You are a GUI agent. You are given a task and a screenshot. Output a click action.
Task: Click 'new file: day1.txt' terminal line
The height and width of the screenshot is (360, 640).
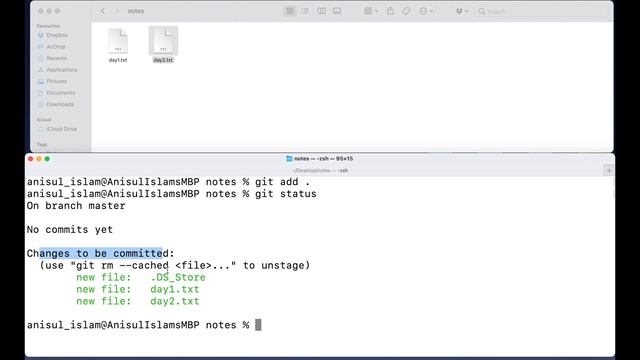pos(138,289)
